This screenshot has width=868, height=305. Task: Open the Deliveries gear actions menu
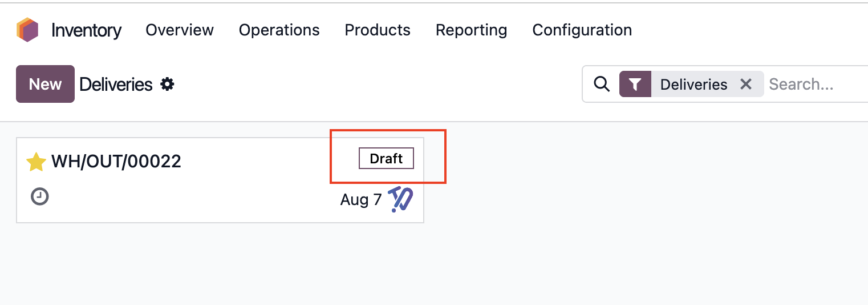[x=167, y=85]
